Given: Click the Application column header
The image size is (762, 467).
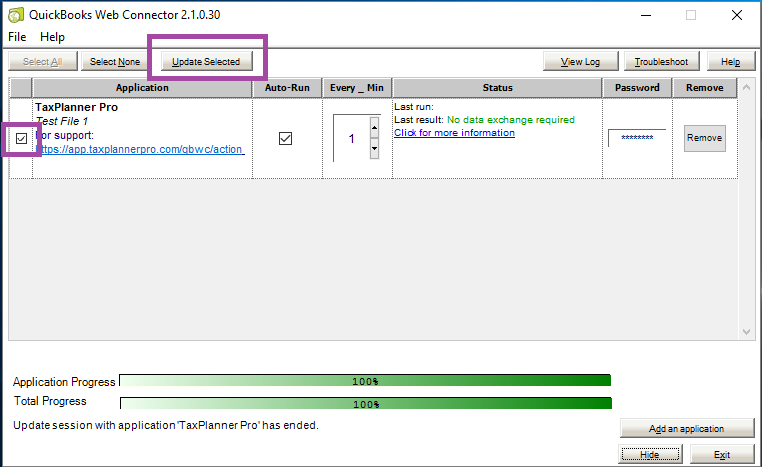Looking at the screenshot, I should point(142,88).
